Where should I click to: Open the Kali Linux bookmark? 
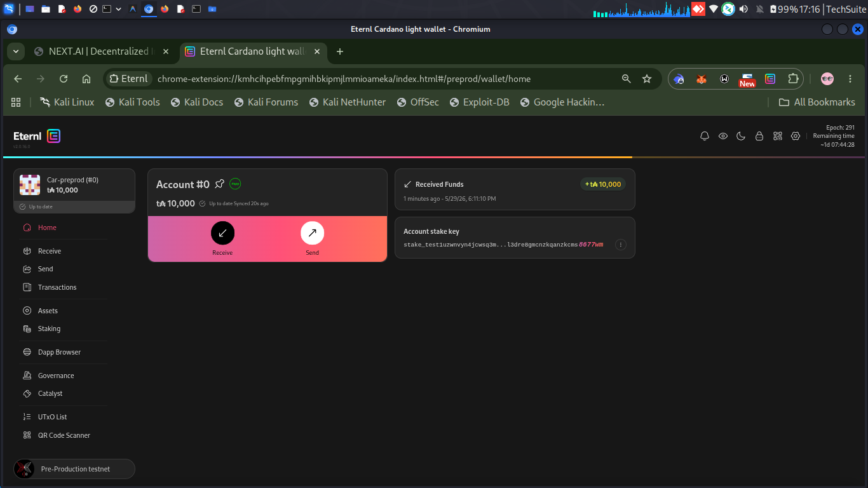[x=67, y=102]
